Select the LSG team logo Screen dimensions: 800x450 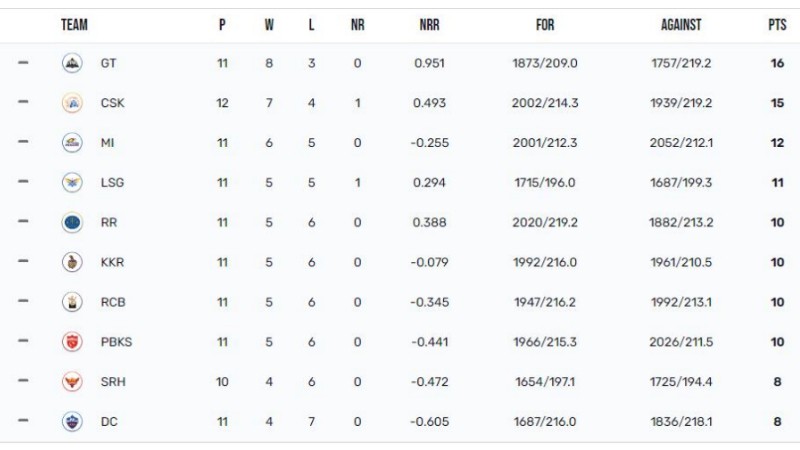coord(72,183)
